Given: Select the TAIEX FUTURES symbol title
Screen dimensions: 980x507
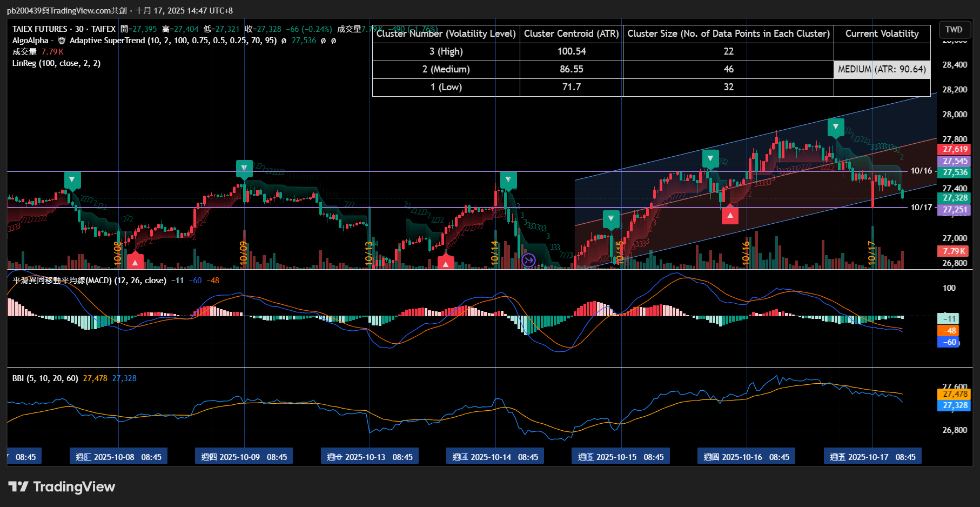Looking at the screenshot, I should pyautogui.click(x=64, y=29).
